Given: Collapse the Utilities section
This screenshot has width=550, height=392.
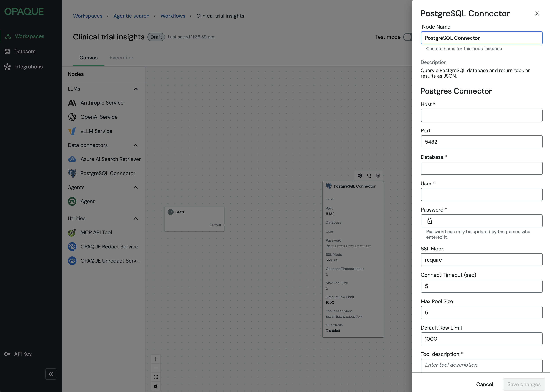Looking at the screenshot, I should pyautogui.click(x=135, y=218).
